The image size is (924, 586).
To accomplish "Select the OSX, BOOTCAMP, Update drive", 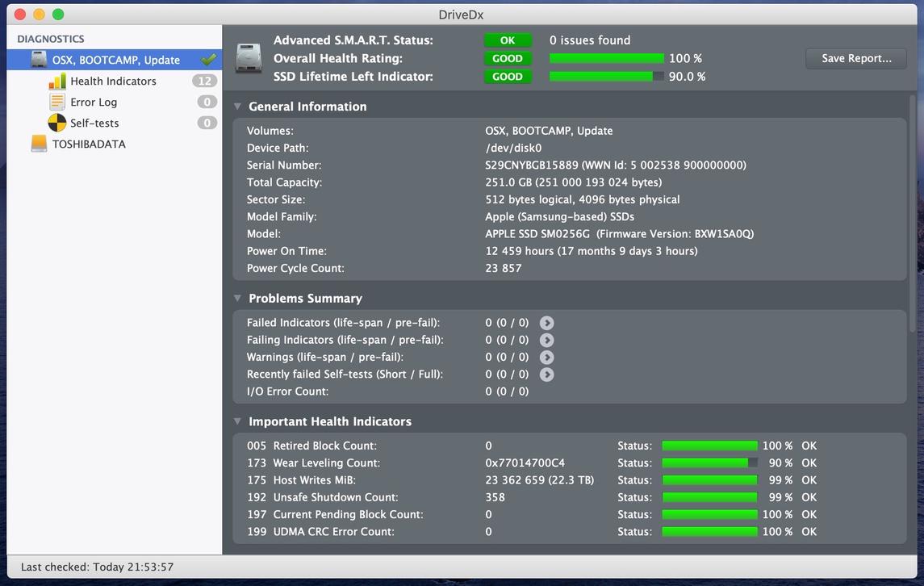I will 115,60.
